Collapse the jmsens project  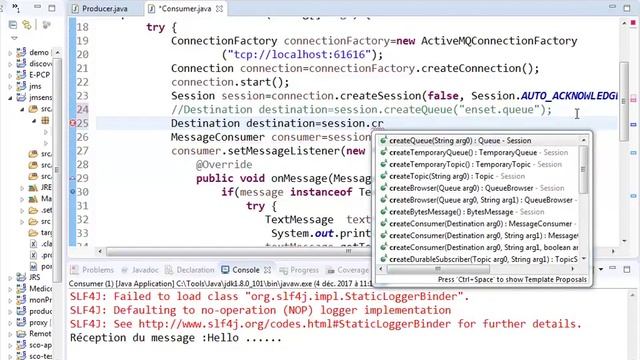pos(10,98)
